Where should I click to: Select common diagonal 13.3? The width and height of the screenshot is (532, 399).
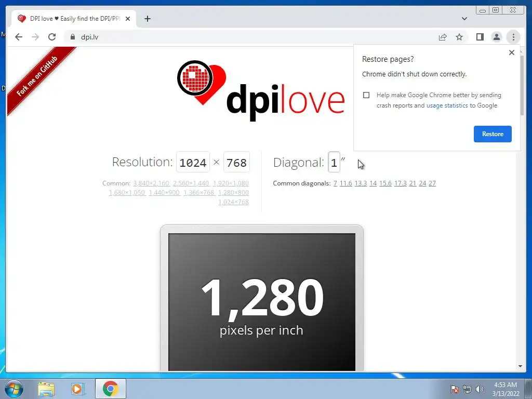pyautogui.click(x=361, y=183)
